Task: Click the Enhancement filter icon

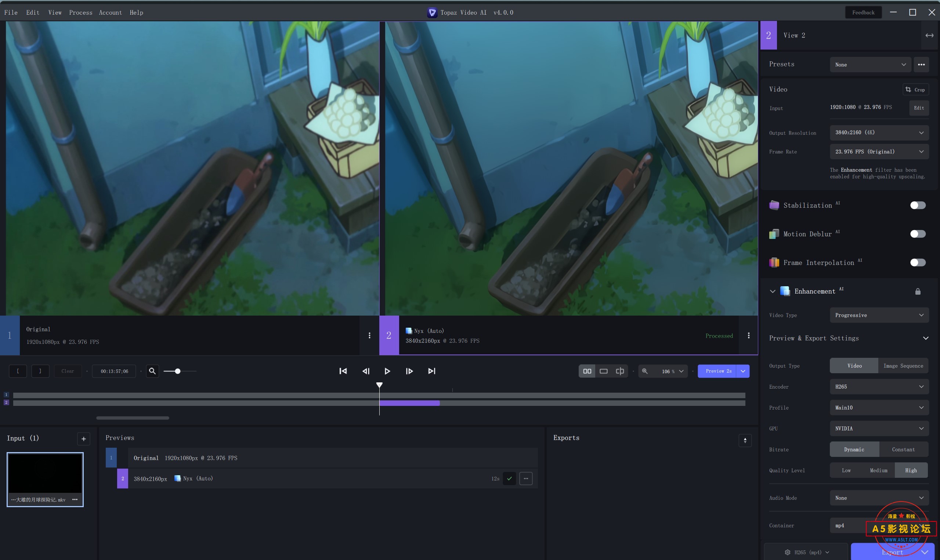Action: tap(785, 291)
